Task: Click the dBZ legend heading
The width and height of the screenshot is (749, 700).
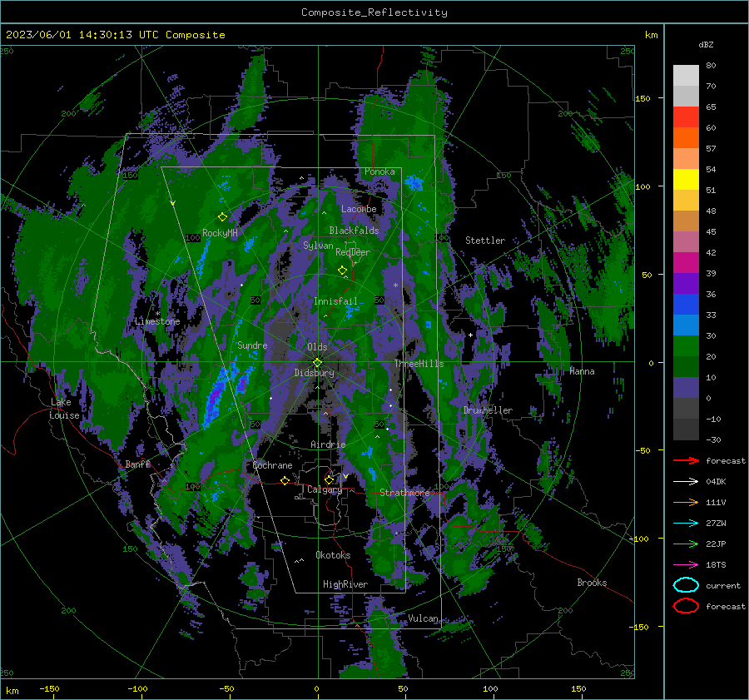Action: [x=706, y=44]
